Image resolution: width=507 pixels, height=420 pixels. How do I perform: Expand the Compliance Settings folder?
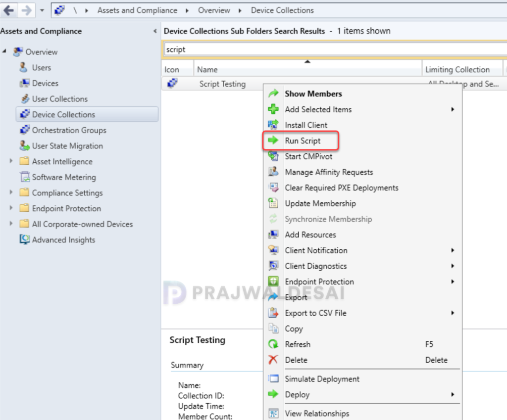click(11, 192)
